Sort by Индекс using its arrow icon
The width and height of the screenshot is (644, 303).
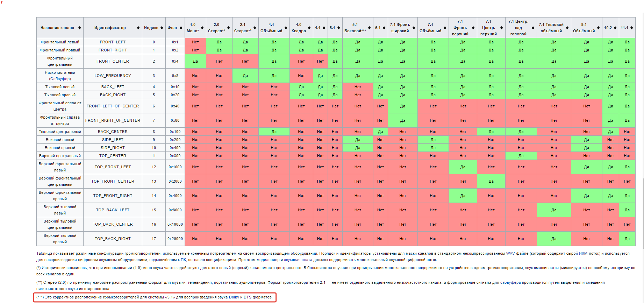pos(162,28)
